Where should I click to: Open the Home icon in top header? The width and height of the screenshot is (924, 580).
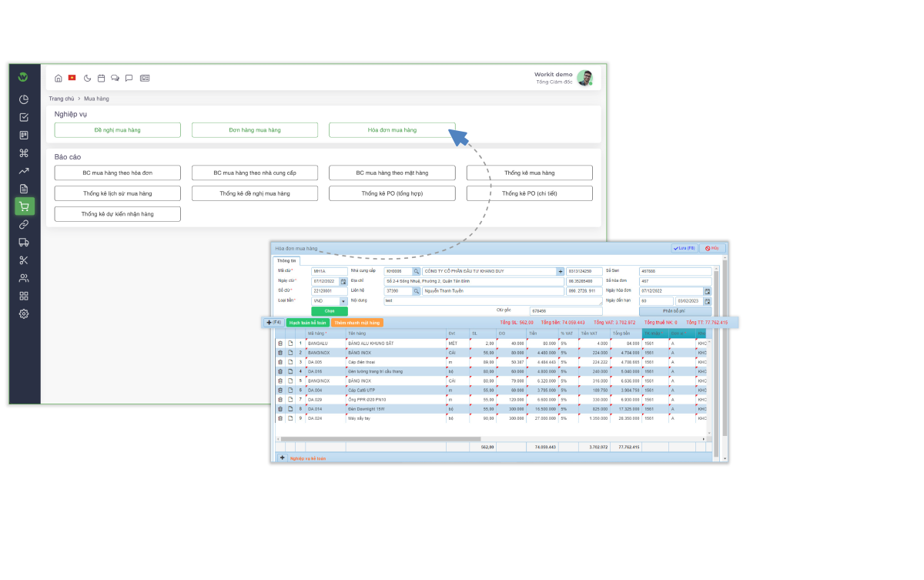tap(59, 77)
